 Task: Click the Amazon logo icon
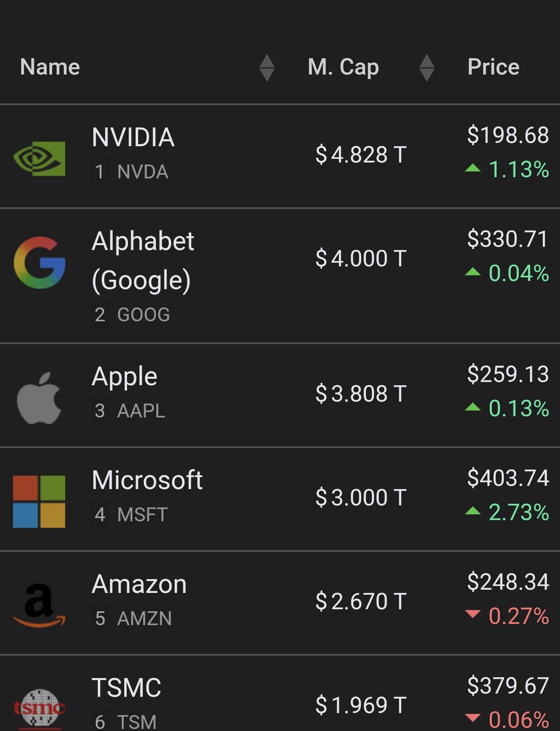[39, 605]
